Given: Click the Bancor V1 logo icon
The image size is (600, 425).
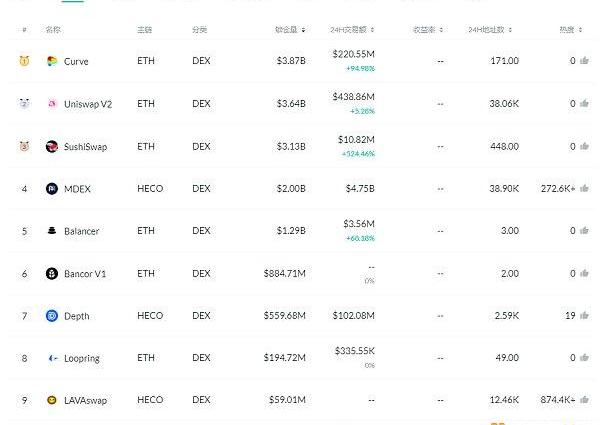Looking at the screenshot, I should (52, 274).
